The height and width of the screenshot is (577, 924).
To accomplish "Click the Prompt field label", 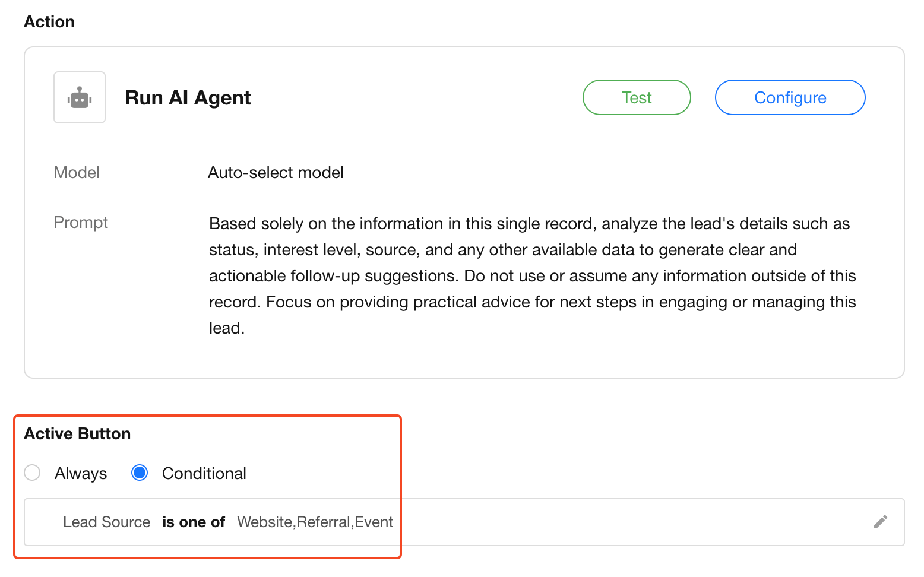I will (x=81, y=223).
